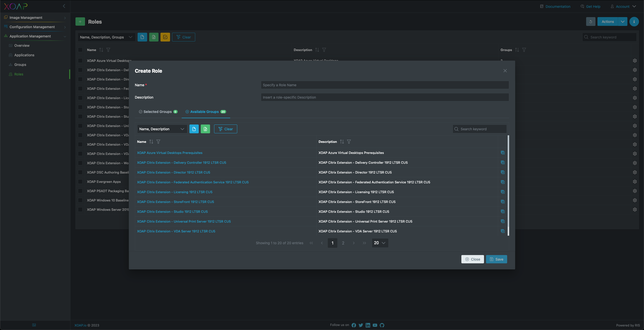
Task: Refresh the Roles list
Action: point(591,22)
